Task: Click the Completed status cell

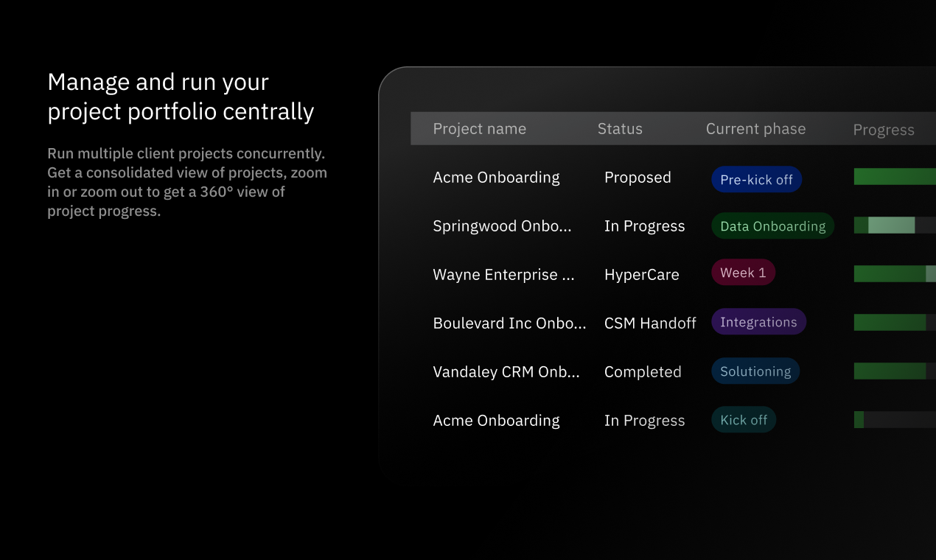Action: [643, 372]
